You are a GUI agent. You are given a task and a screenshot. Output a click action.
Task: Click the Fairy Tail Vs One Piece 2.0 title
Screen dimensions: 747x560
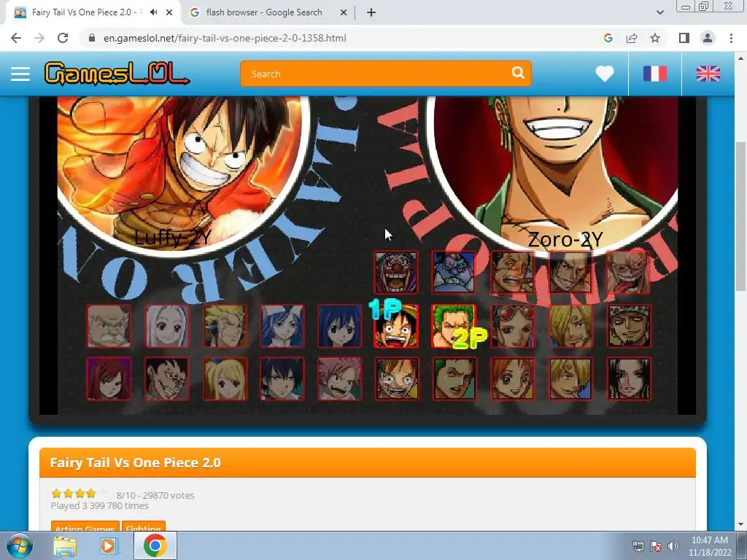(x=135, y=463)
